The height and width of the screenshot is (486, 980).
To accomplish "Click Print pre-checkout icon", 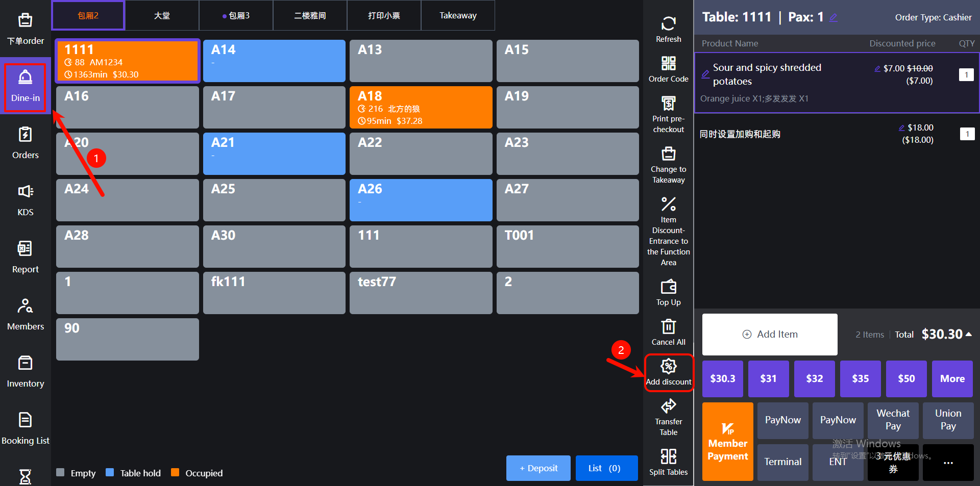I will pos(668,104).
